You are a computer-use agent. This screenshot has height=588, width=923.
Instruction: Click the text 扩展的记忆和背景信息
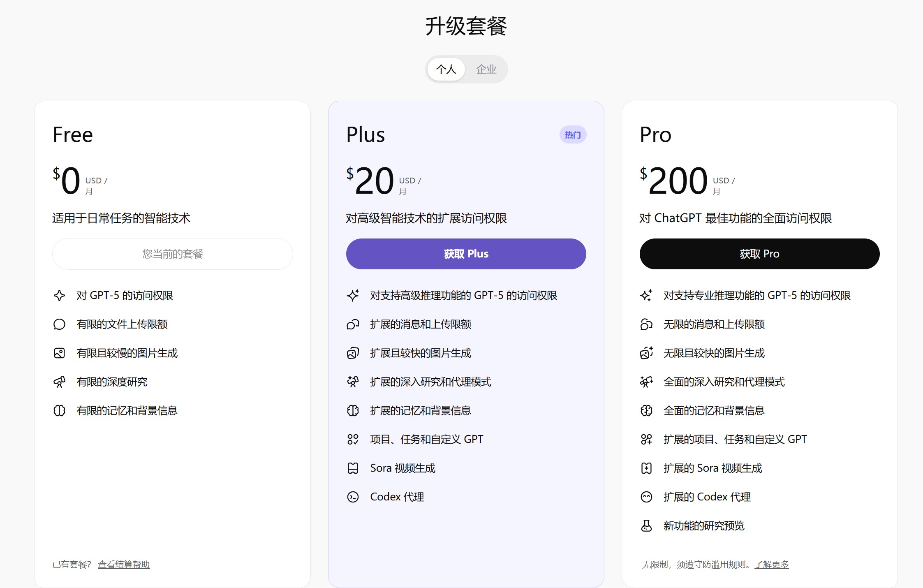pos(421,410)
